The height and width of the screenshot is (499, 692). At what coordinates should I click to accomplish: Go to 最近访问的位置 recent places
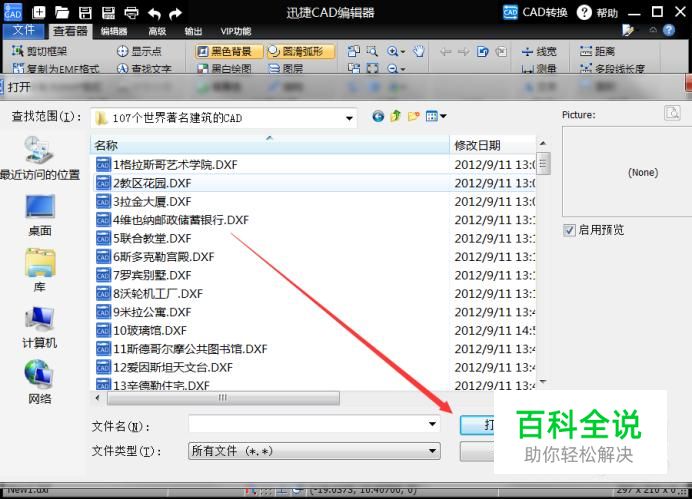(x=40, y=158)
